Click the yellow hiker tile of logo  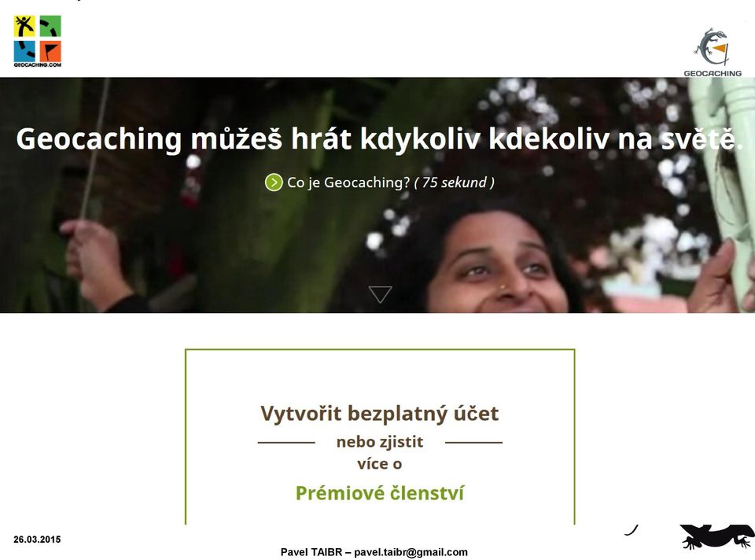(x=24, y=27)
